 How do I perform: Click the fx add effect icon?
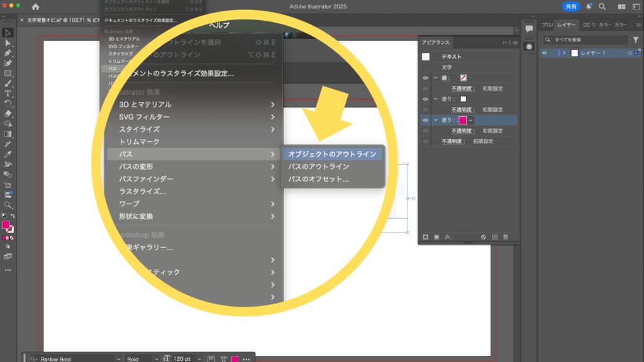point(448,237)
